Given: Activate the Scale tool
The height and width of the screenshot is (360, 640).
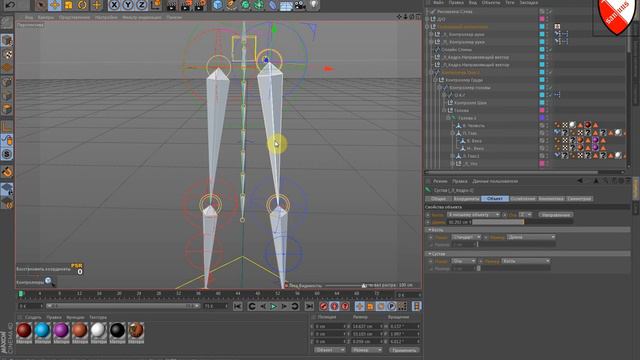Looking at the screenshot, I should 68,5.
